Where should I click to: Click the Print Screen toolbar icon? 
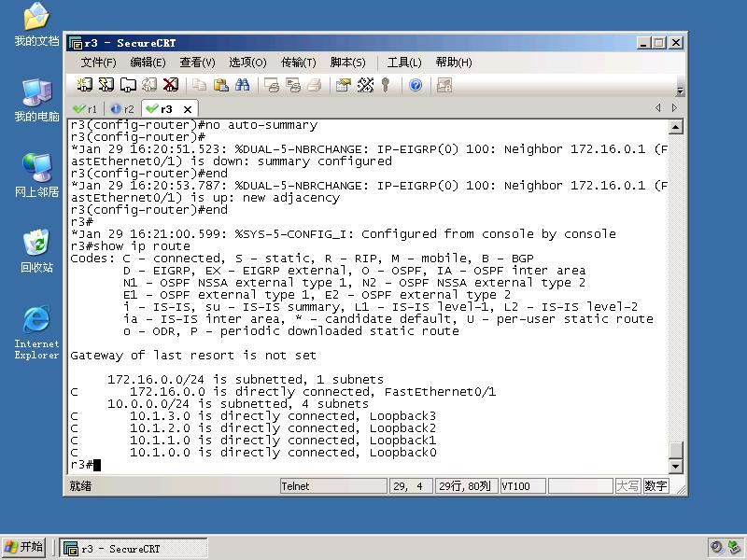pyautogui.click(x=272, y=85)
